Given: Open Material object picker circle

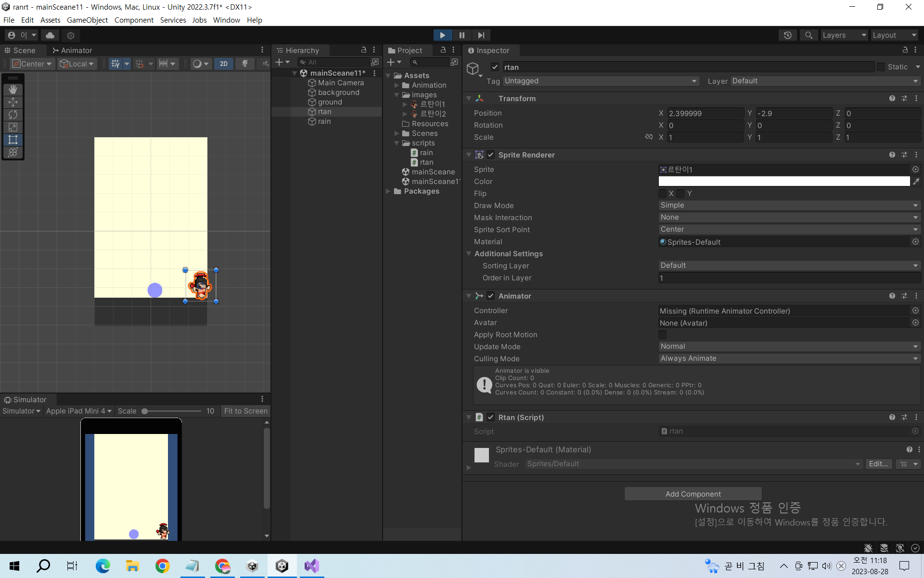Looking at the screenshot, I should 915,242.
